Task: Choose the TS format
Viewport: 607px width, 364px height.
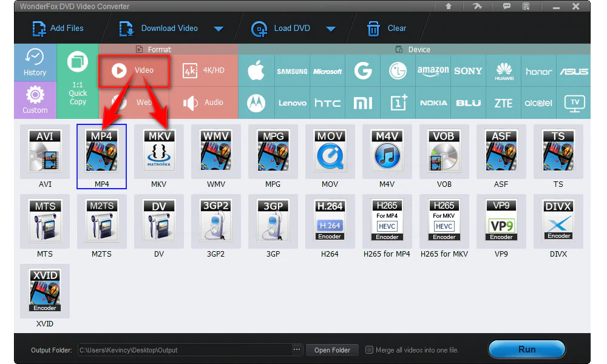Action: (x=558, y=152)
